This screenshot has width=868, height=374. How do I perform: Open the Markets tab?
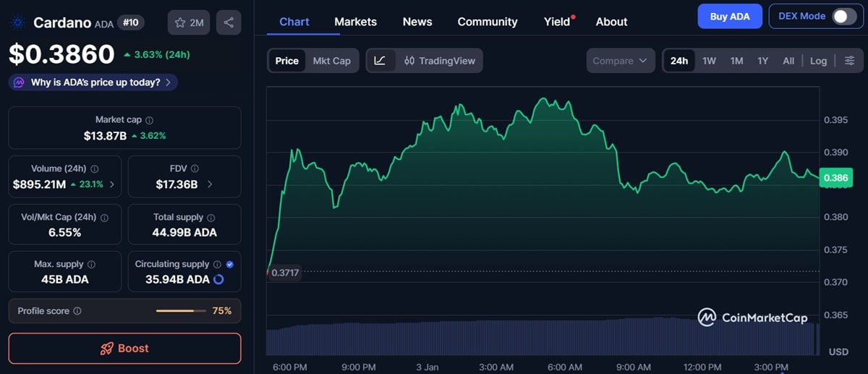[355, 22]
